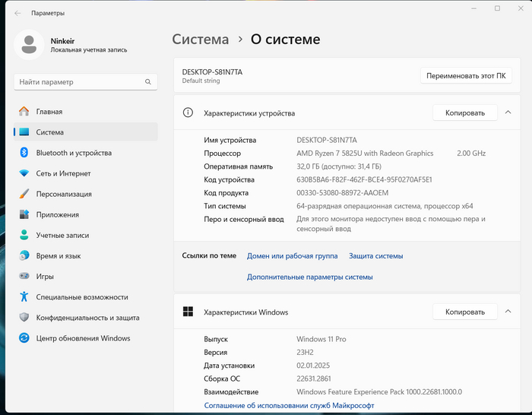
Task: Open Специальные возможности settings page
Action: (x=82, y=297)
